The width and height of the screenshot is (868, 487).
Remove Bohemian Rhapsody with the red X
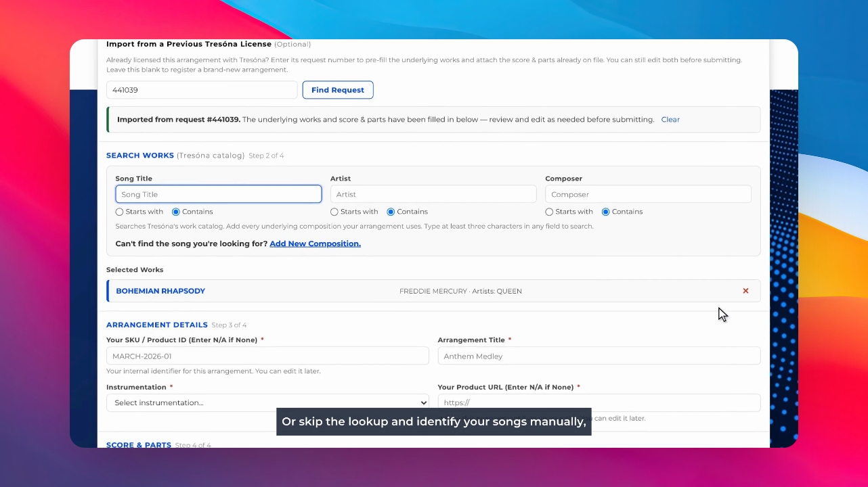tap(745, 291)
